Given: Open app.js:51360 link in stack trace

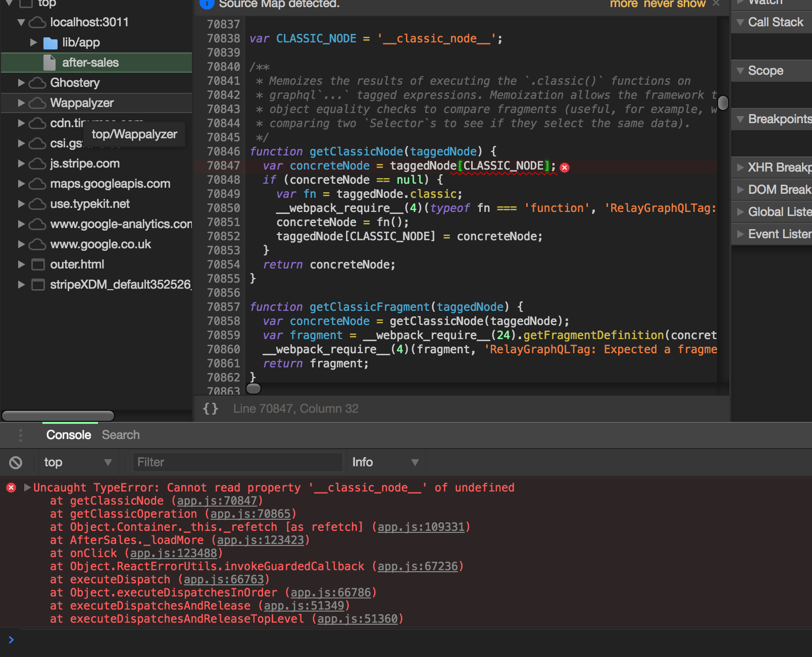Looking at the screenshot, I should [x=358, y=619].
